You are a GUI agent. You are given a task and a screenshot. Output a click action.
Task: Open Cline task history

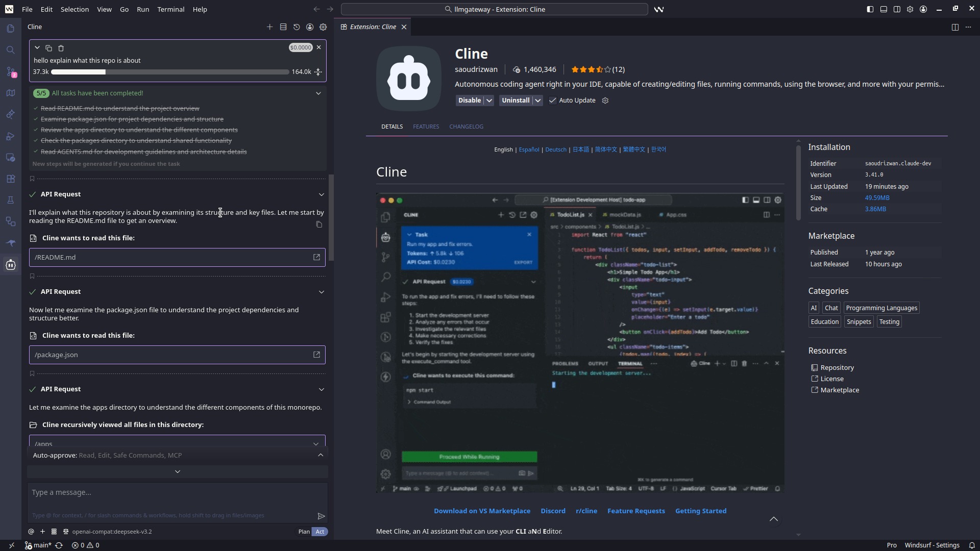[x=297, y=27]
